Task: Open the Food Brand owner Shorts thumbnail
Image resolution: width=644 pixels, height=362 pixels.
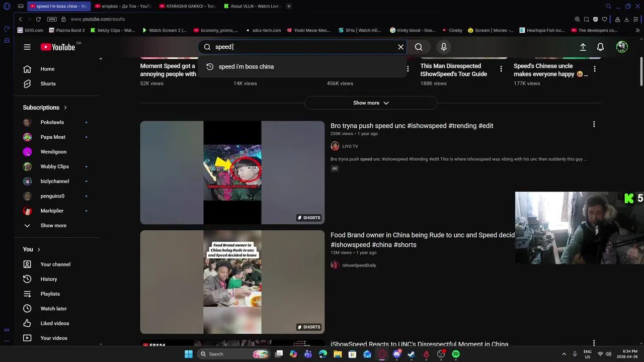Action: (x=232, y=282)
